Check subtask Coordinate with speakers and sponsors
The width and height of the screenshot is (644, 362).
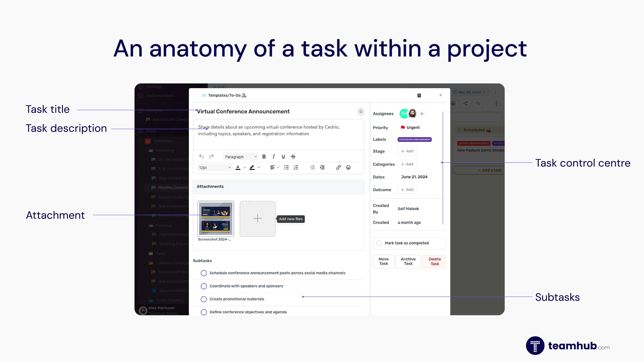tap(204, 286)
